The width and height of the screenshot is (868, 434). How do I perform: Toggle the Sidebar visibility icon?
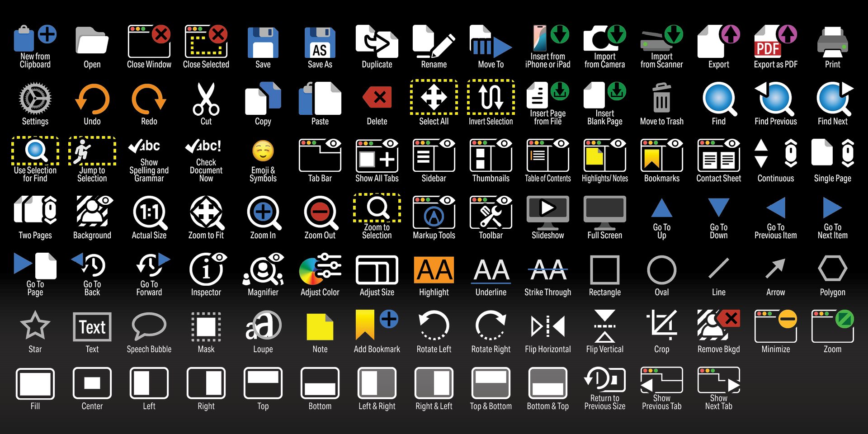coord(434,155)
